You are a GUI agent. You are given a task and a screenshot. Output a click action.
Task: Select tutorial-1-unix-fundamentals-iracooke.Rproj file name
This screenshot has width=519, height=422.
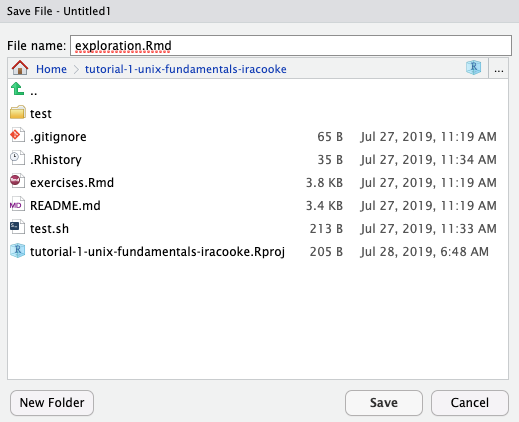[157, 252]
